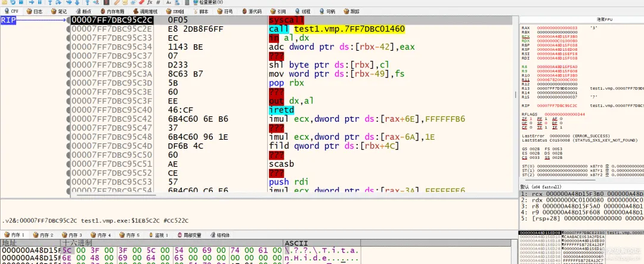Open the 源代码 (Source) tab
This screenshot has height=264, width=644.
(x=252, y=11)
